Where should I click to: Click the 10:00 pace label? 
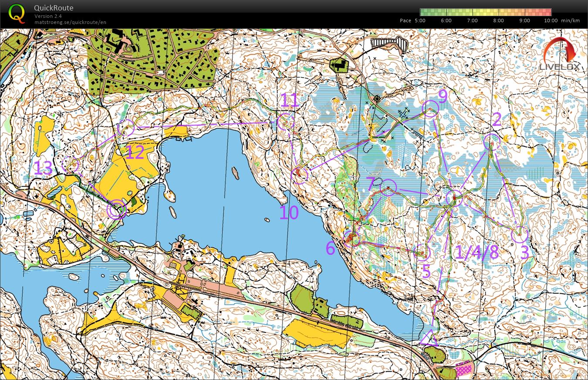551,21
